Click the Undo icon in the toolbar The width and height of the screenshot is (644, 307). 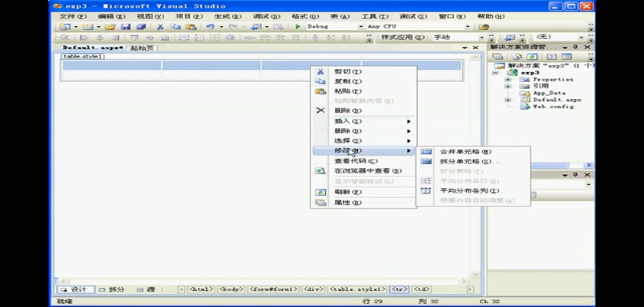(209, 27)
